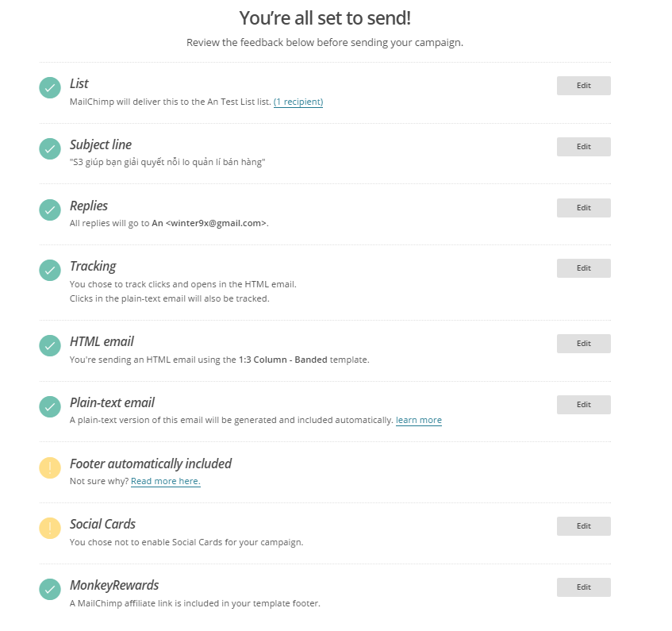Click the green checkmark beside MonkeyRewards
Screen dimensions: 672x631
pos(50,590)
